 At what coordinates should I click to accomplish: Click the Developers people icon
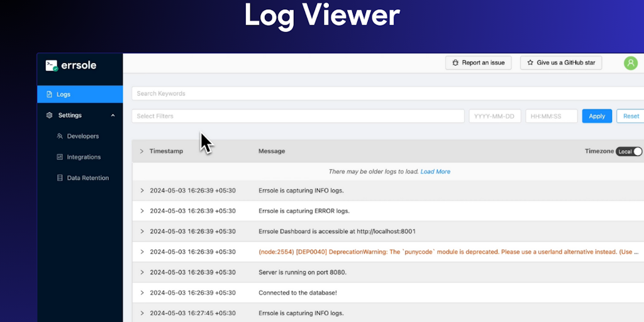(x=60, y=136)
